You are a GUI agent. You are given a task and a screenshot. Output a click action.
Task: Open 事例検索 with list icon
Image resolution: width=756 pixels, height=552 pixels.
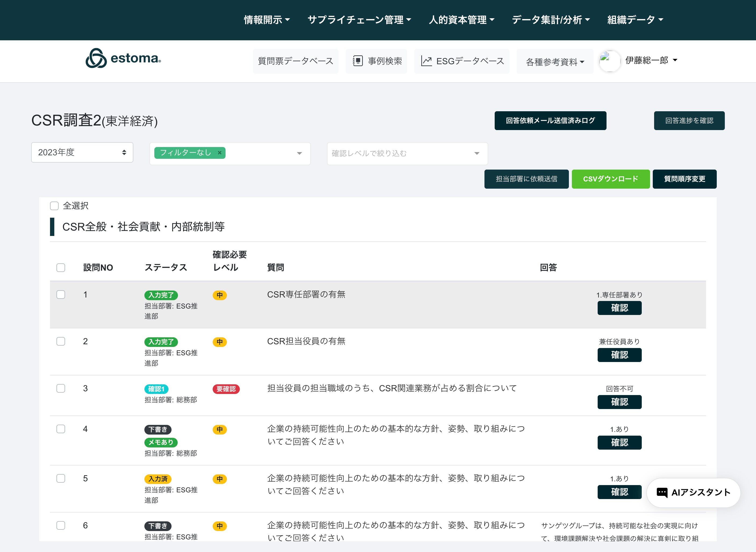pyautogui.click(x=358, y=61)
